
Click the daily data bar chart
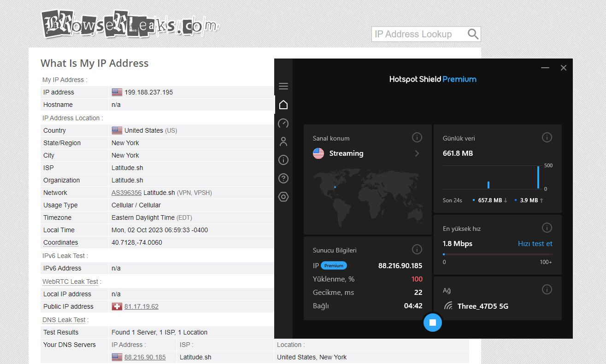492,177
